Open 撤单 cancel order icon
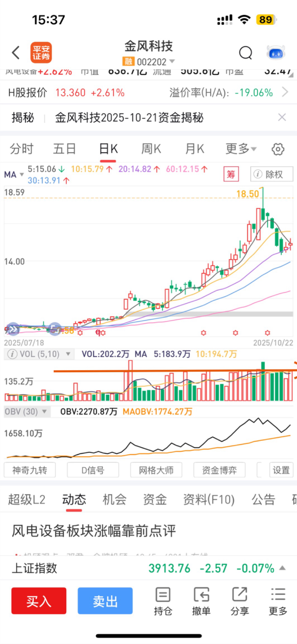 201,601
